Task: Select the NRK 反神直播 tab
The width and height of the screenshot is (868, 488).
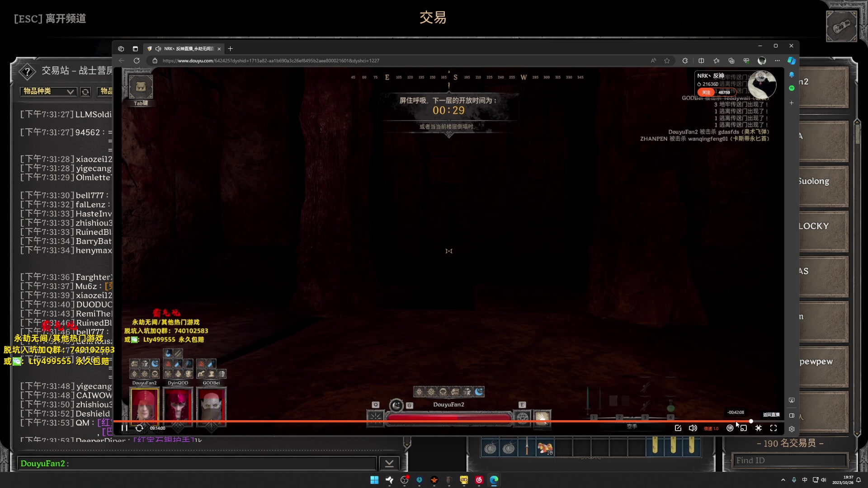Action: coord(184,49)
